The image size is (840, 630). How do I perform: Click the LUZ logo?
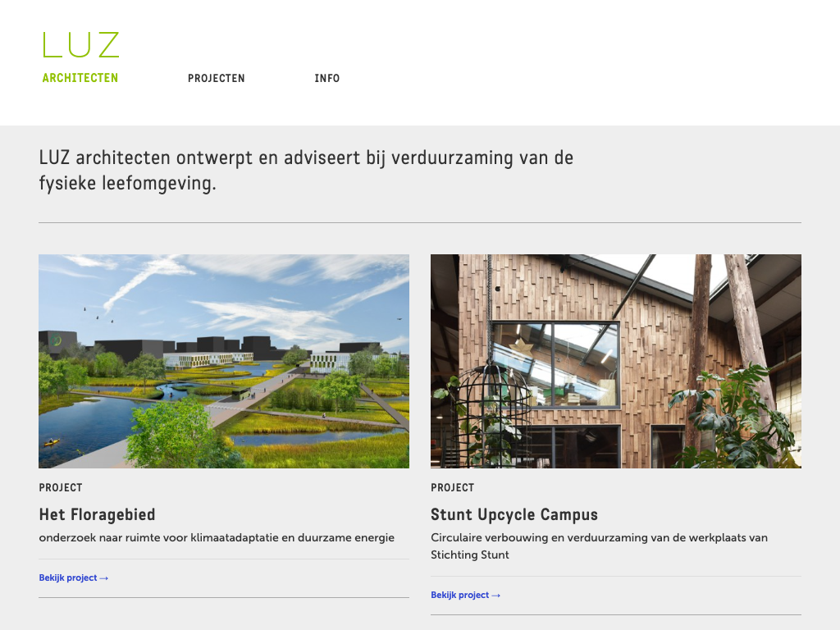click(x=81, y=44)
